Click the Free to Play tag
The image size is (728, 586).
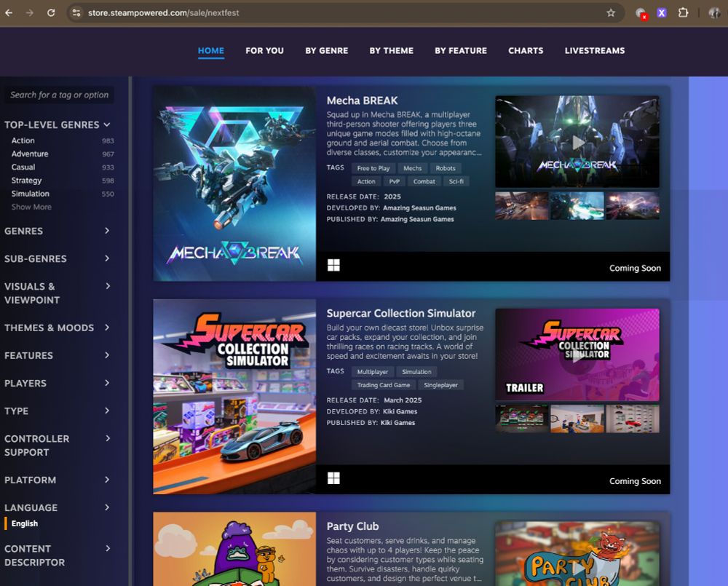373,168
